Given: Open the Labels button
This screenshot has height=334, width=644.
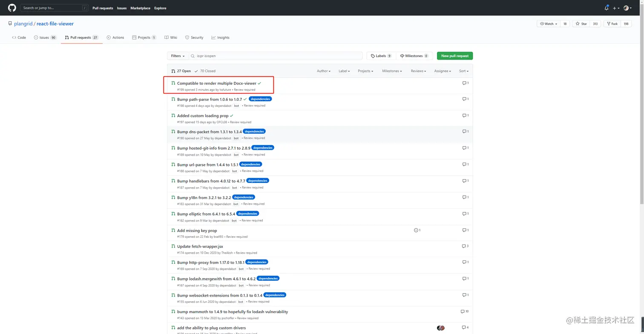Looking at the screenshot, I should click(381, 56).
